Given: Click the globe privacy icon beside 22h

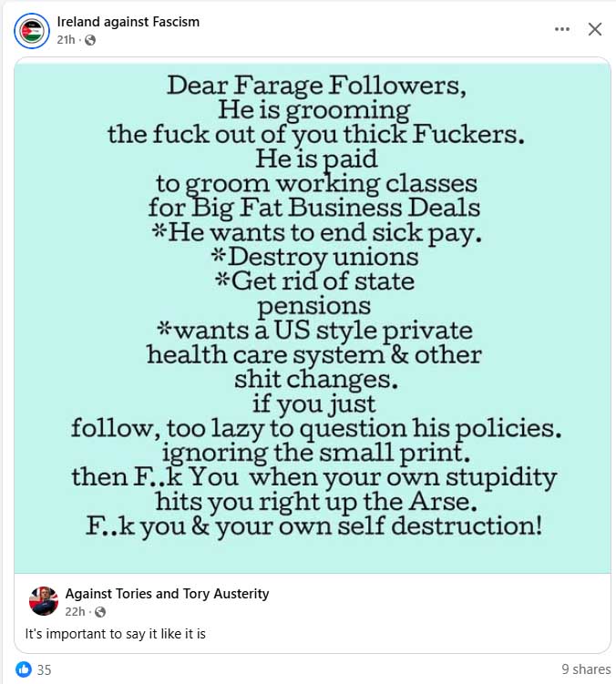Looking at the screenshot, I should [x=99, y=611].
